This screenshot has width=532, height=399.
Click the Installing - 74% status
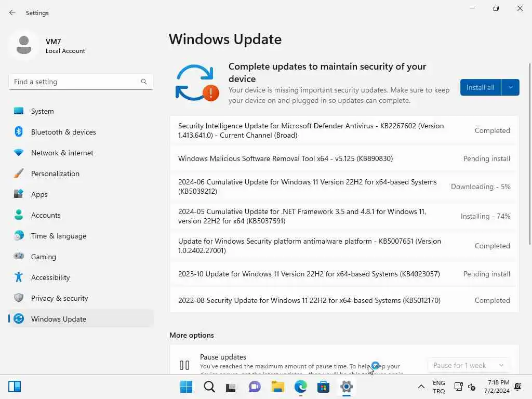[485, 216]
